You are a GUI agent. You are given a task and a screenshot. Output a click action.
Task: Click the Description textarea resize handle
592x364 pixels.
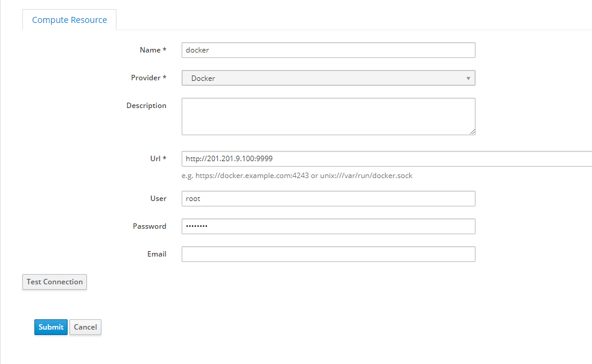click(x=473, y=132)
